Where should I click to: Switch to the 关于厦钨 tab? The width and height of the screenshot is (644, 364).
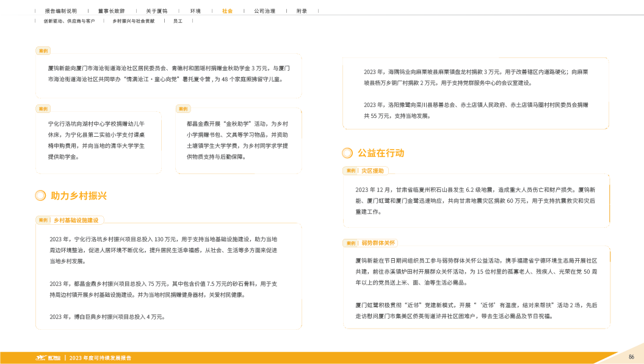pos(156,11)
